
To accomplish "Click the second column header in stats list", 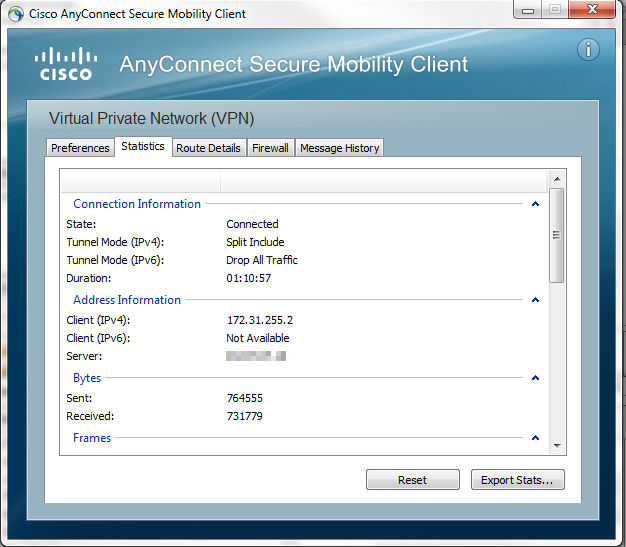I will coord(383,181).
